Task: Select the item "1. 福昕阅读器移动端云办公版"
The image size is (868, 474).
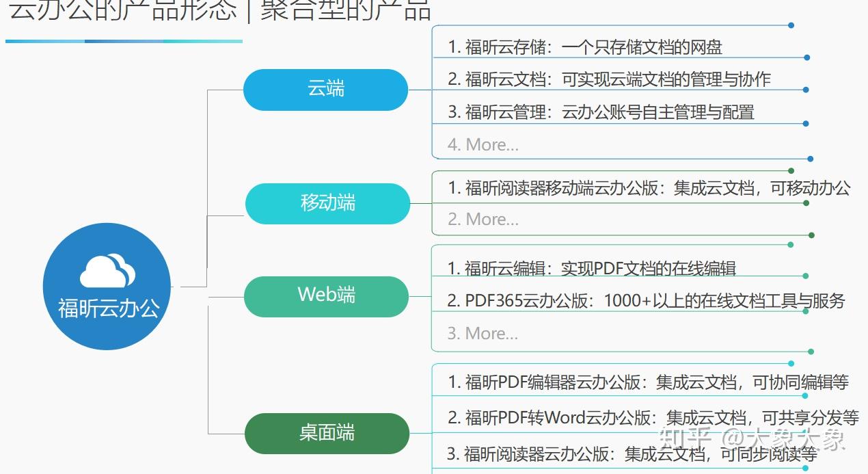Action: click(x=649, y=188)
